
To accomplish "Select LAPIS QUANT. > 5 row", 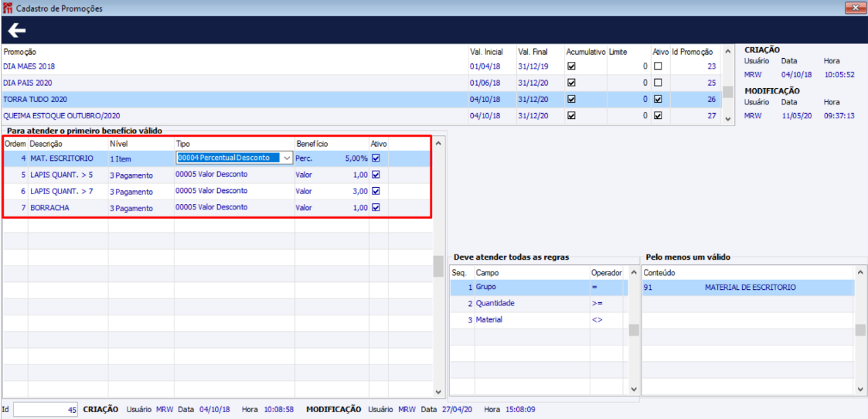I will [216, 175].
